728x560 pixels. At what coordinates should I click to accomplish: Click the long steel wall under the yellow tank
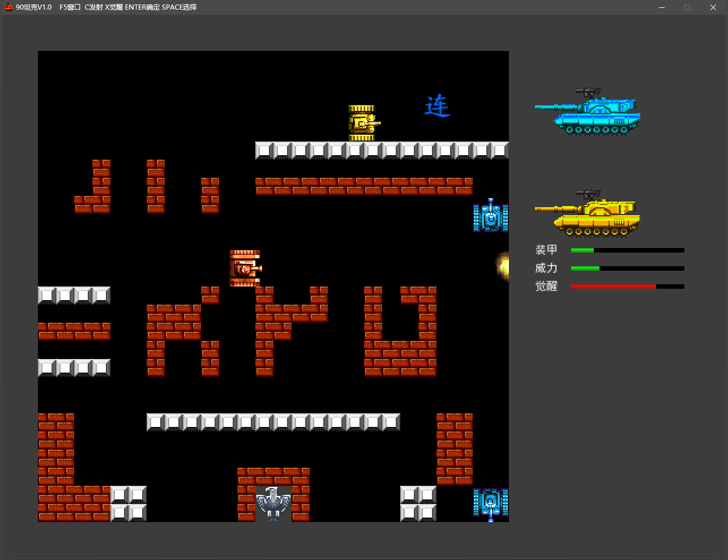pyautogui.click(x=382, y=150)
